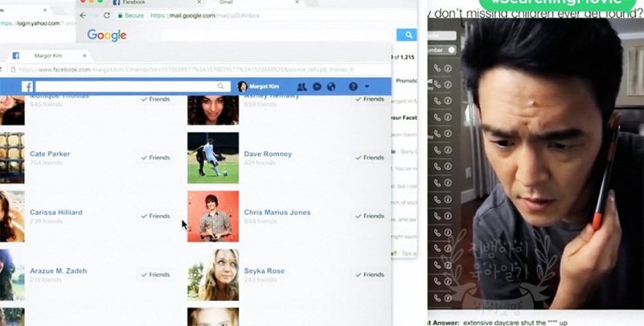Click the browser back arrow
The image size is (644, 326).
(83, 16)
